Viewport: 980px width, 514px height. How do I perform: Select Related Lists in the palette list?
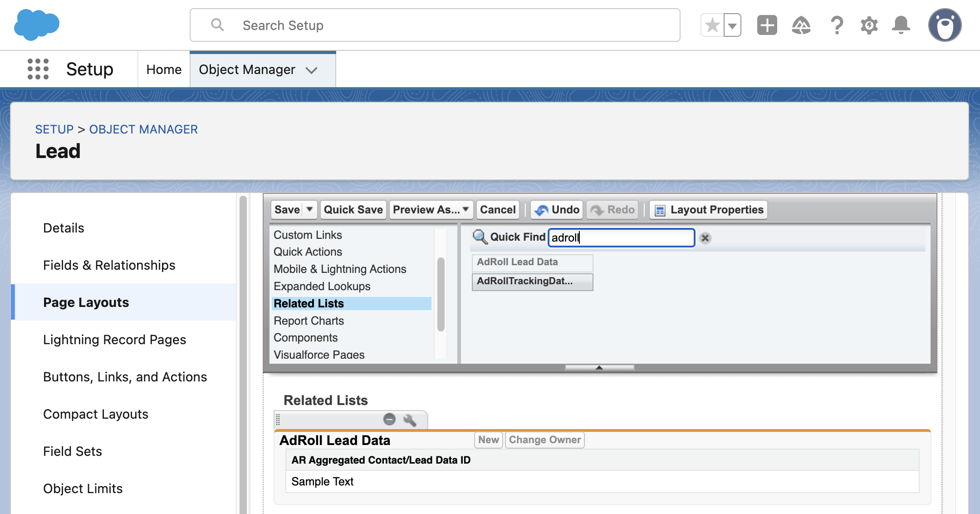pos(351,303)
